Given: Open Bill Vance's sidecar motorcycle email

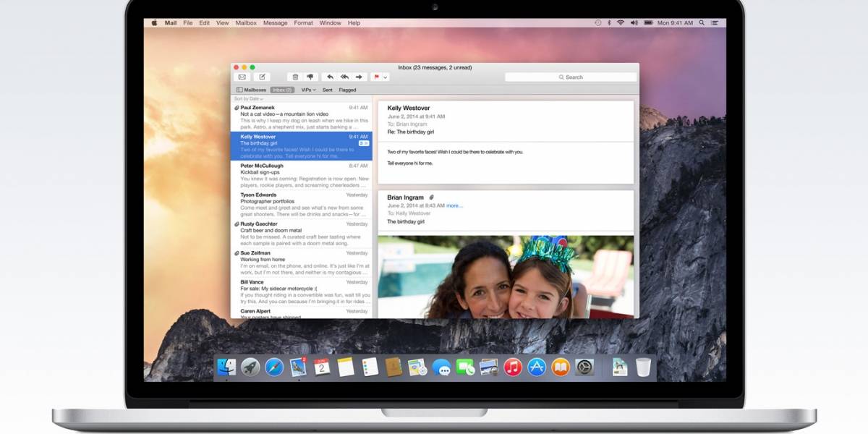Looking at the screenshot, I should coord(302,292).
